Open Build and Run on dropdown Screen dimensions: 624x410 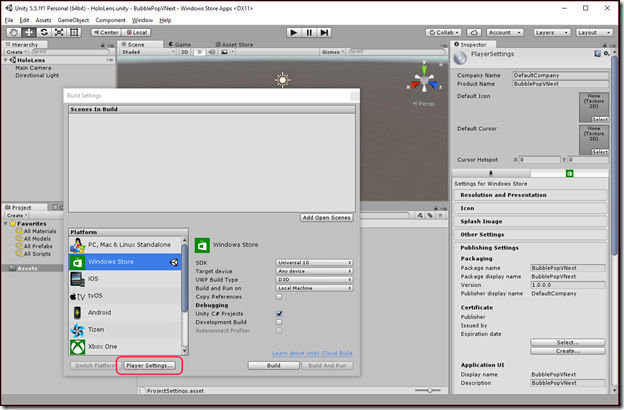pyautogui.click(x=314, y=288)
